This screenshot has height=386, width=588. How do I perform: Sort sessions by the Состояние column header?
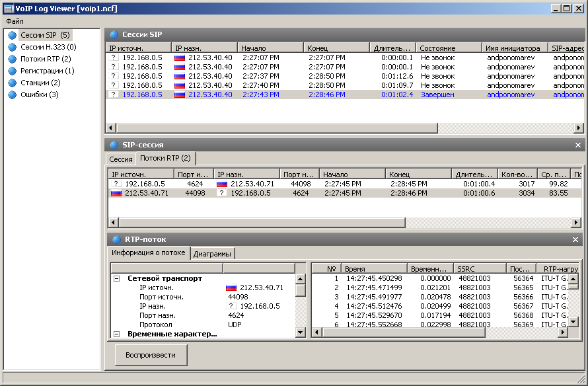pyautogui.click(x=449, y=48)
